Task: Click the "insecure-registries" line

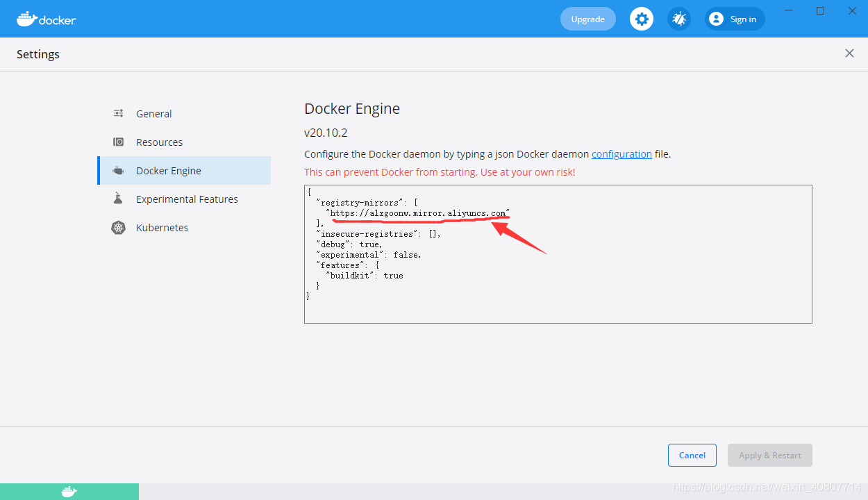Action: tap(378, 234)
